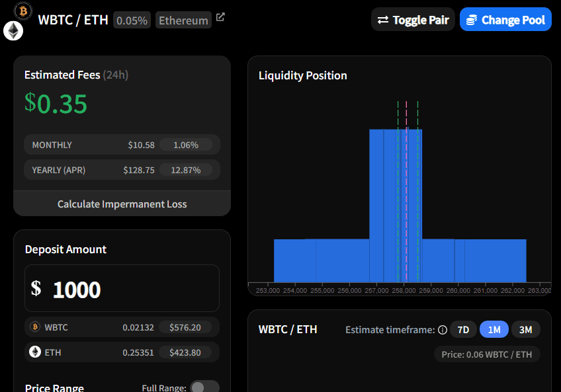Click the Ethereum token logo in header
Screen dimensions: 561x392
click(13, 31)
